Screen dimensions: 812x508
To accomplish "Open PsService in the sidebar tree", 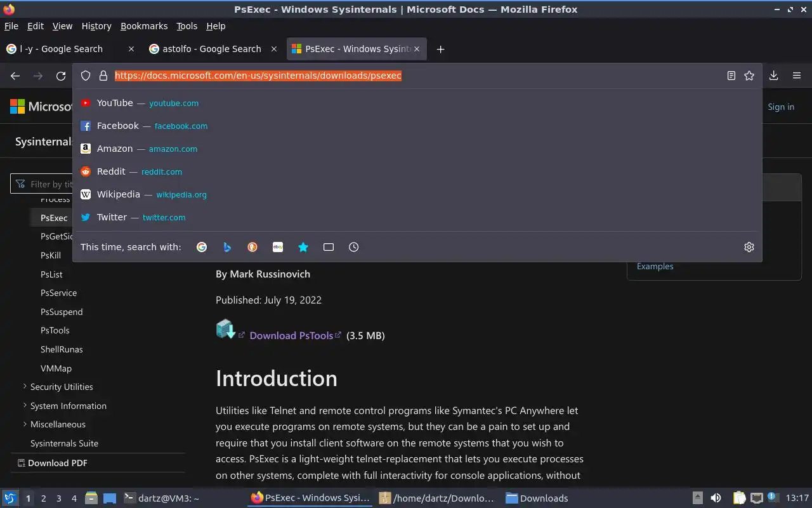I will [58, 293].
